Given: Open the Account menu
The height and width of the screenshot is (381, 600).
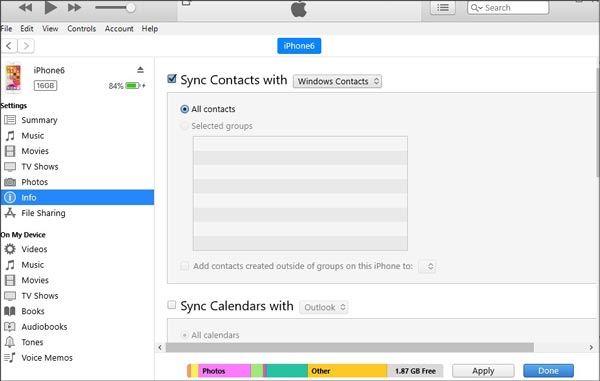Looking at the screenshot, I should tap(119, 29).
